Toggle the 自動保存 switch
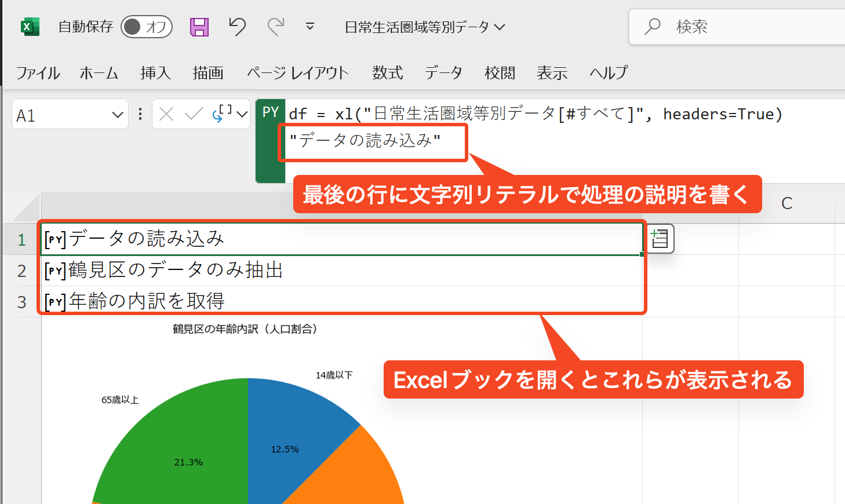Image resolution: width=845 pixels, height=504 pixels. point(146,27)
